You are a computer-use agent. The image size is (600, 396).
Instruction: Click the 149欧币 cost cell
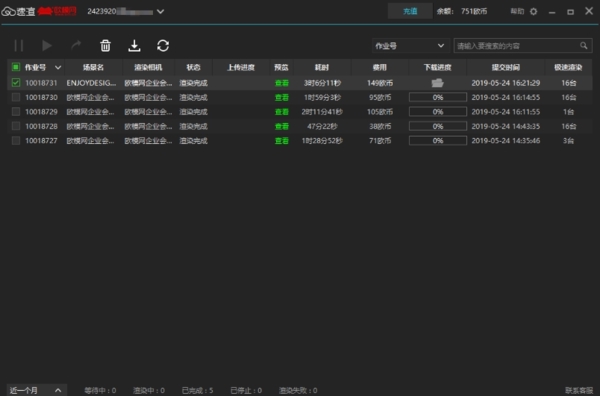click(x=380, y=83)
